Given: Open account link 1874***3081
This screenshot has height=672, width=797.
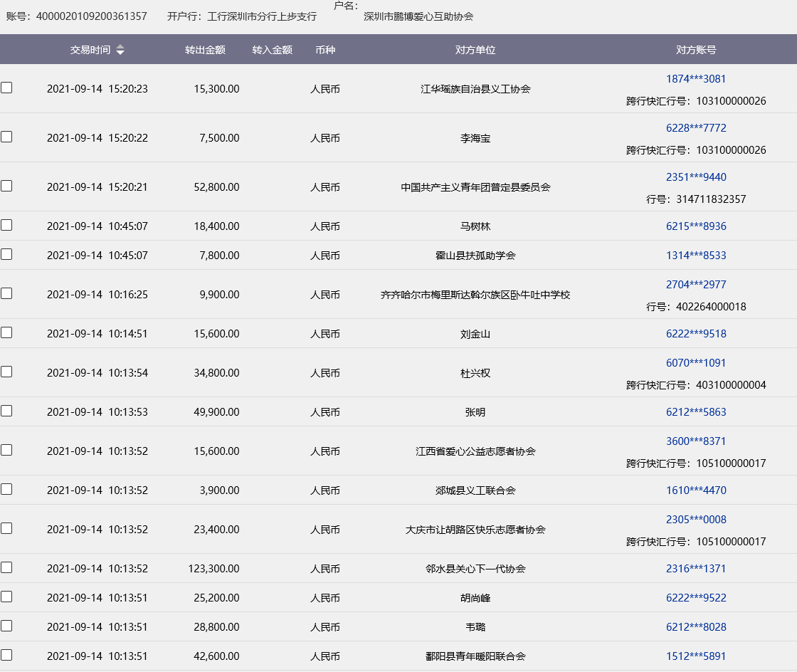Looking at the screenshot, I should click(x=696, y=79).
